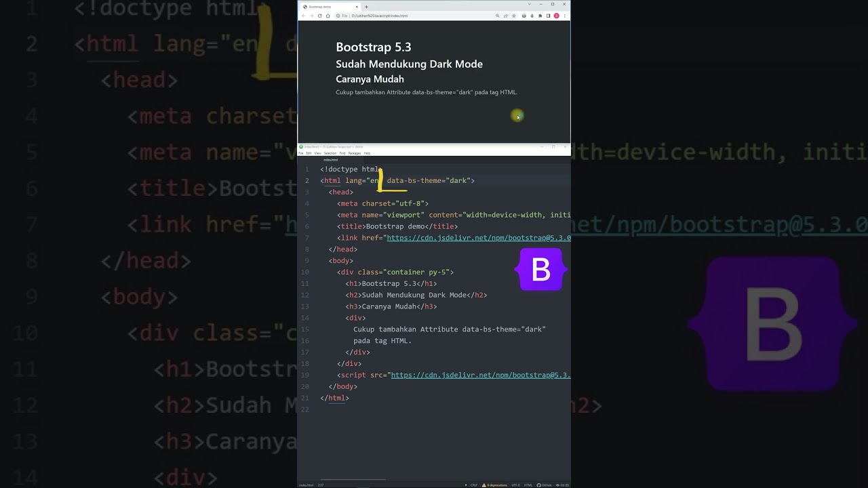The width and height of the screenshot is (868, 488).
Task: Click the browser forward arrow
Action: point(311,16)
